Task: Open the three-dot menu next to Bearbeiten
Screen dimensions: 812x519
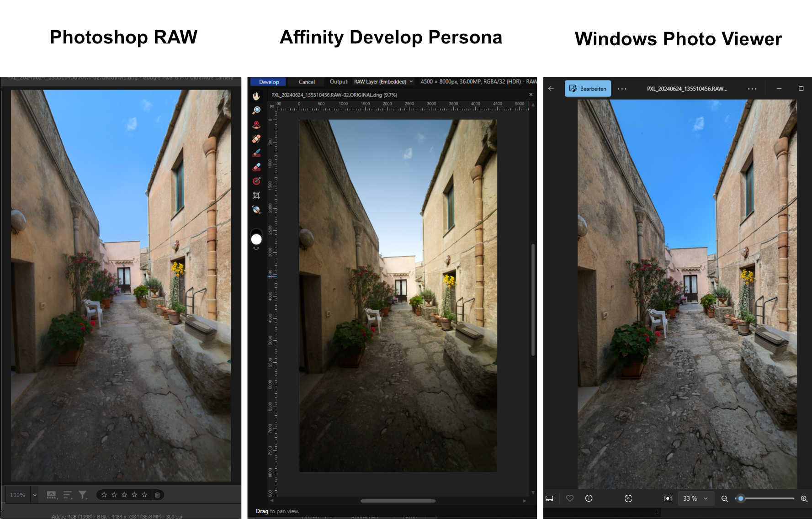Action: point(622,89)
